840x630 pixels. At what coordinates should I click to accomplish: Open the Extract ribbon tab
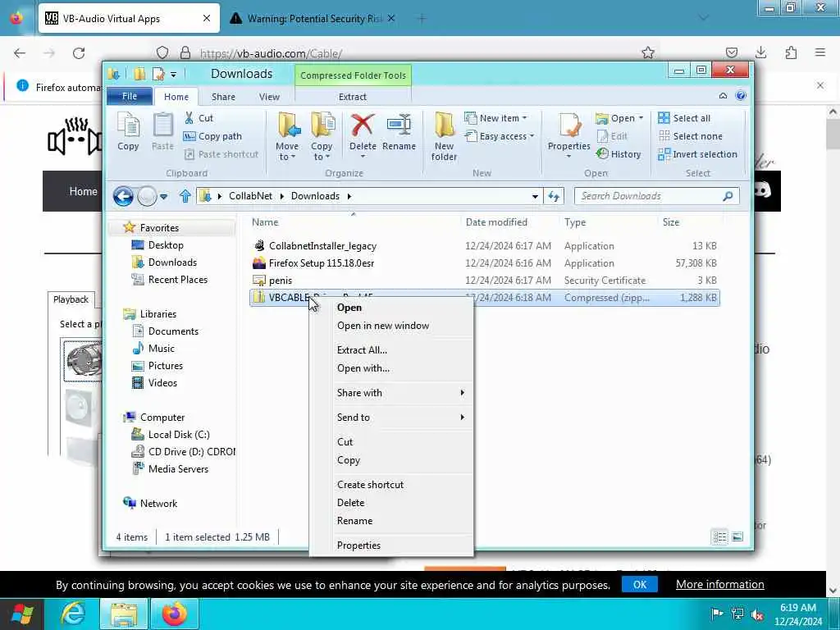pos(353,97)
